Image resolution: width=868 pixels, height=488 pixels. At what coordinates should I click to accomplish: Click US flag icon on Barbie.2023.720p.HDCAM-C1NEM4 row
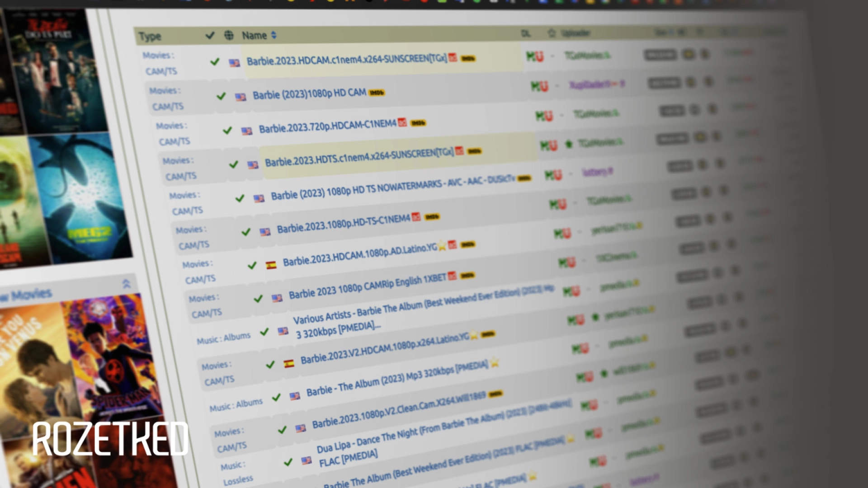click(x=246, y=131)
